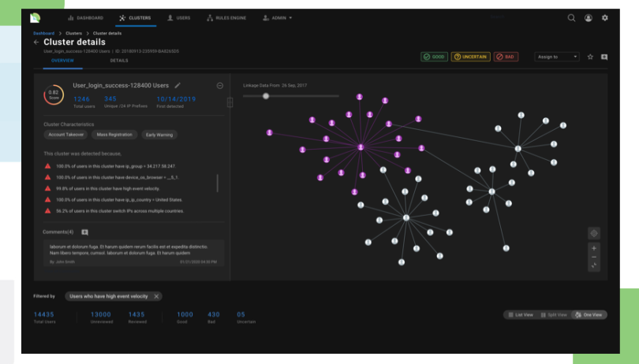Open the Dashboard nav item
This screenshot has height=364, width=639.
point(85,18)
